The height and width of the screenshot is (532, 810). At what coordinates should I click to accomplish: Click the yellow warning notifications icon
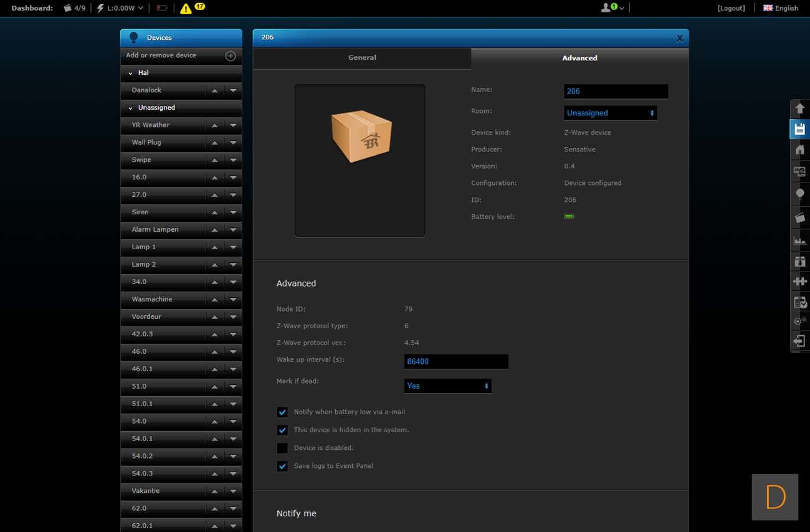[x=186, y=9]
